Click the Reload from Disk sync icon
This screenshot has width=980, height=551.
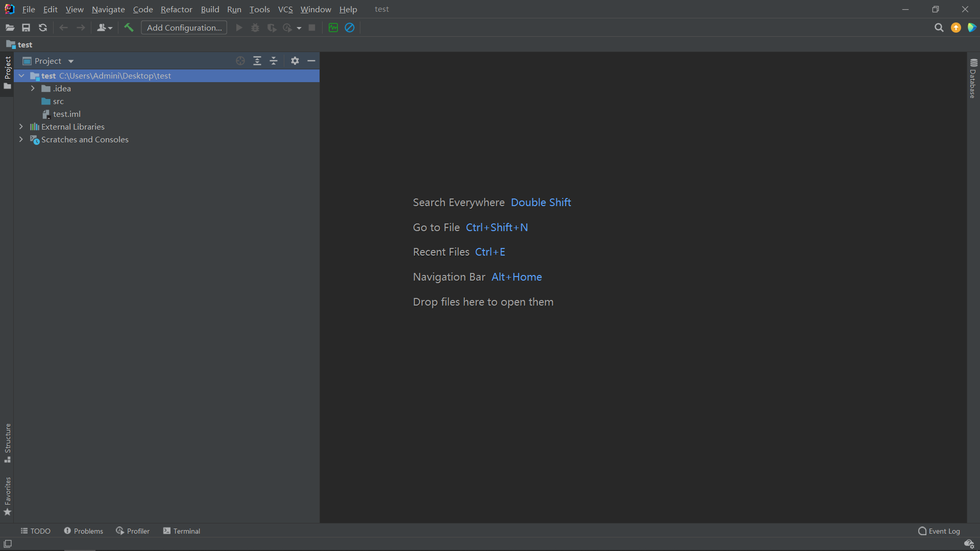[x=43, y=28]
